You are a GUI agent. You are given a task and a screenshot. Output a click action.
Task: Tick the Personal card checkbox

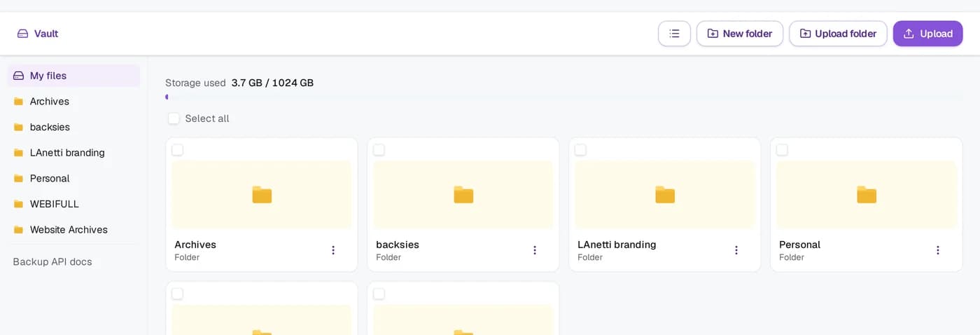click(x=782, y=150)
